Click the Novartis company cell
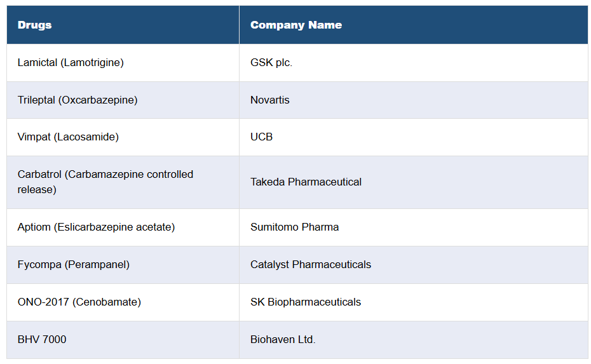The width and height of the screenshot is (591, 364). coord(269,100)
